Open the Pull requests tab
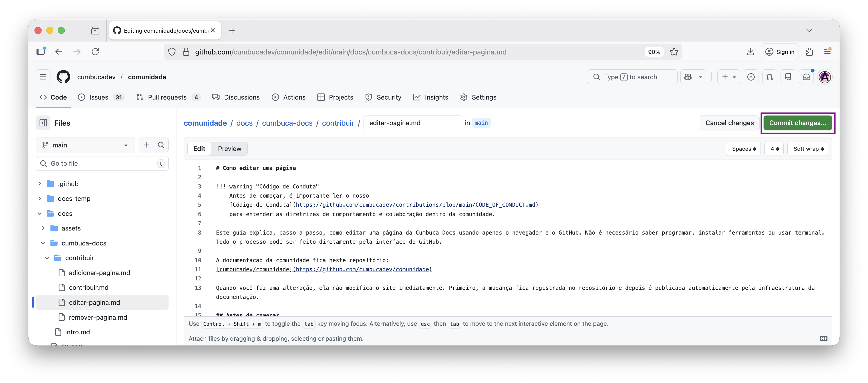This screenshot has width=868, height=383. point(169,97)
